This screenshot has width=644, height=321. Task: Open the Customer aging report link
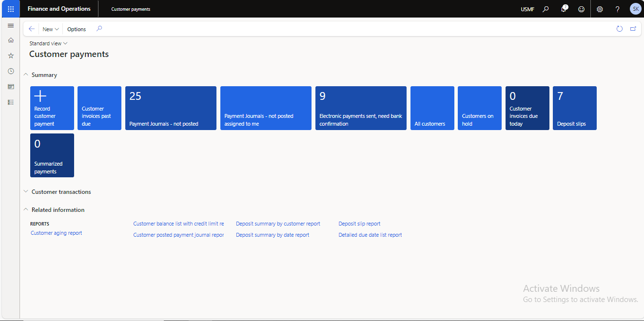[56, 233]
